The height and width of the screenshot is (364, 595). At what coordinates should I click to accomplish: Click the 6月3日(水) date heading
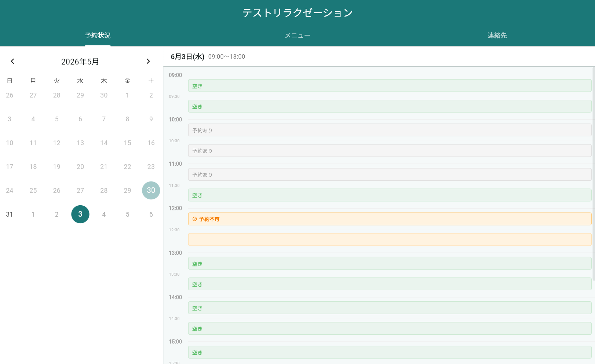[187, 57]
